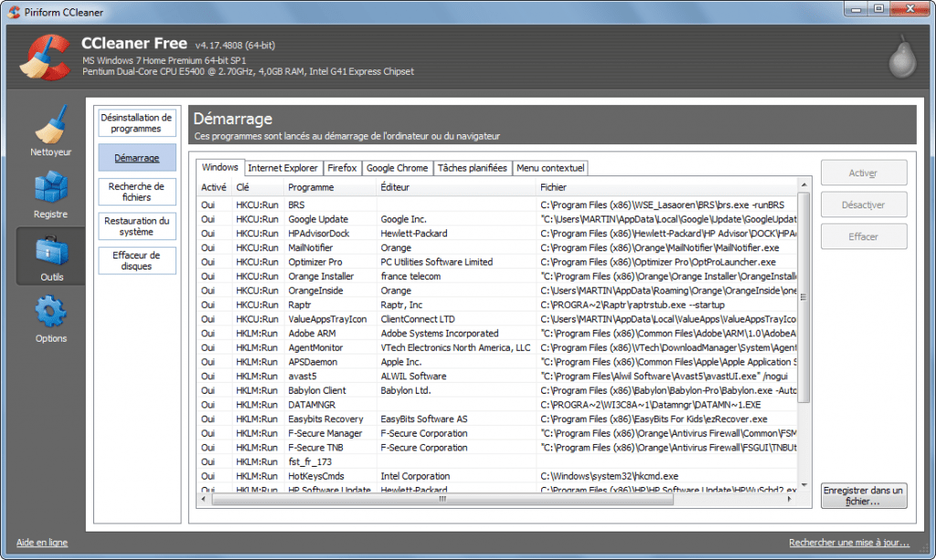Select the Optimizer Pro entry
Screen dimensions: 936x560
(497, 262)
